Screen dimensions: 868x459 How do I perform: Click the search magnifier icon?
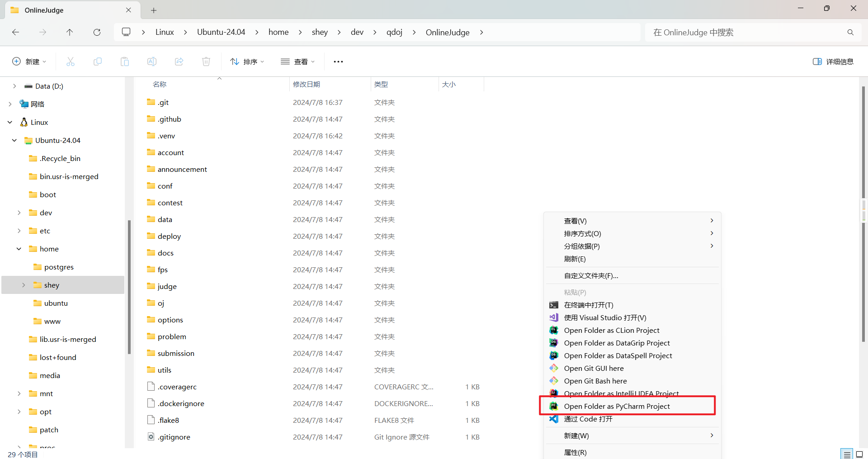coord(850,32)
